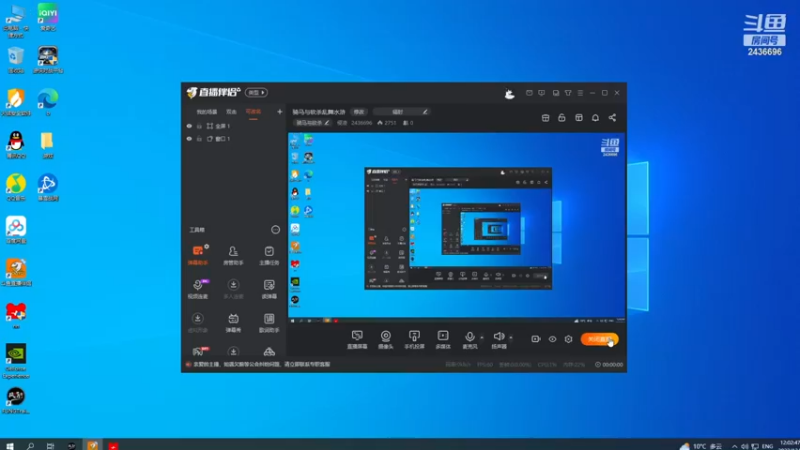Open the duck avatar profile in the title bar

click(509, 93)
